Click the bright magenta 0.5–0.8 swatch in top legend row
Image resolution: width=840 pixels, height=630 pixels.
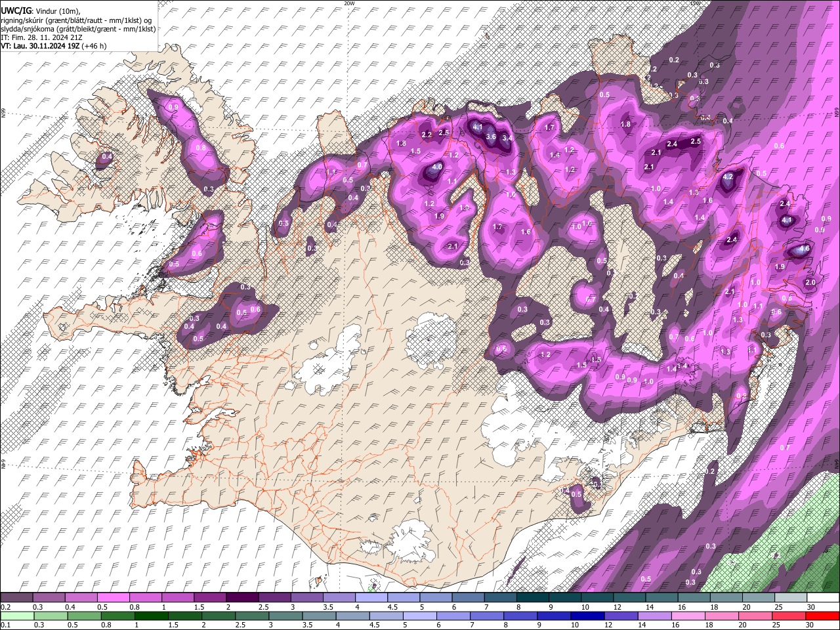[x=113, y=598]
